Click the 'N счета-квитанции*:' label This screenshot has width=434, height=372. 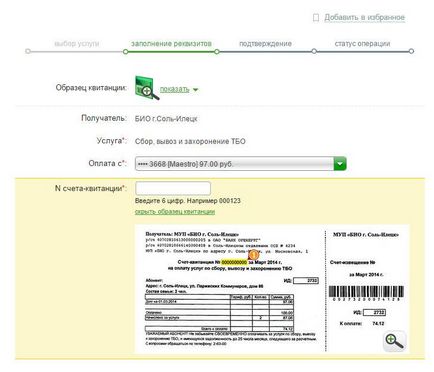click(x=91, y=188)
